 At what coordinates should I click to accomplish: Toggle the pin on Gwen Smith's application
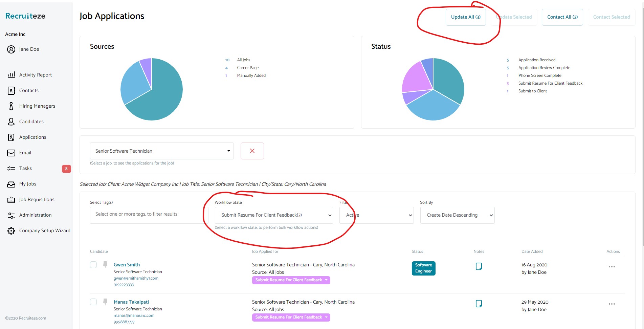(x=105, y=264)
